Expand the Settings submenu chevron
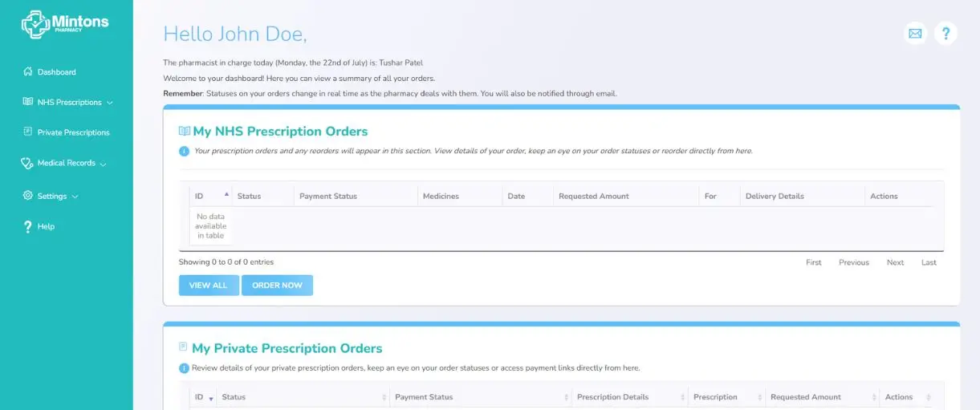 [x=75, y=197]
